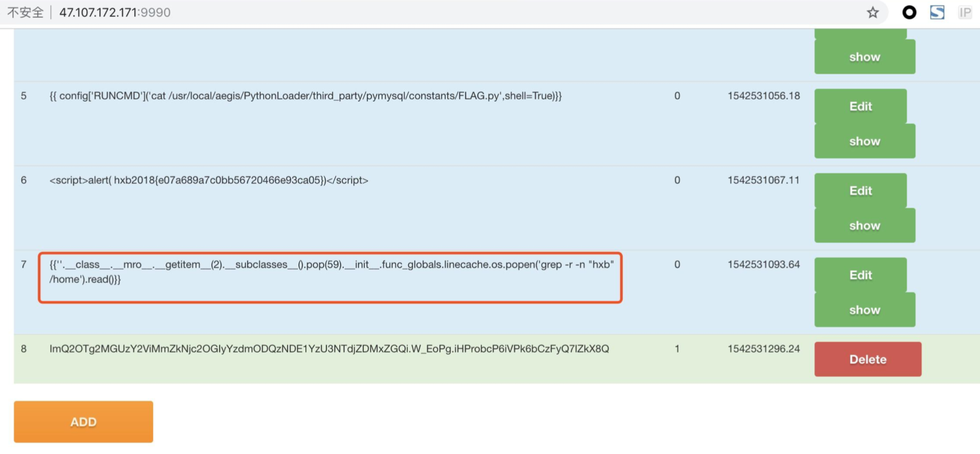Edit row 6 script alert entry
This screenshot has height=454, width=980.
point(860,190)
